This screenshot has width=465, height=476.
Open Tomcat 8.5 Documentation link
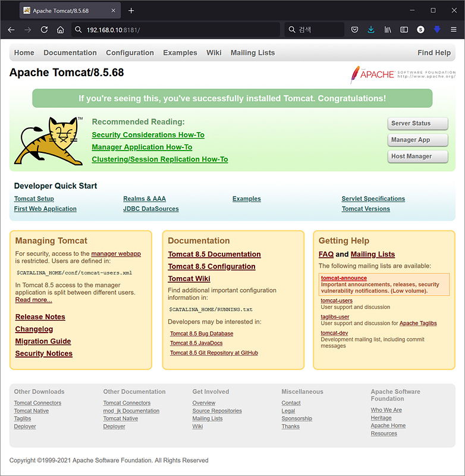(215, 255)
